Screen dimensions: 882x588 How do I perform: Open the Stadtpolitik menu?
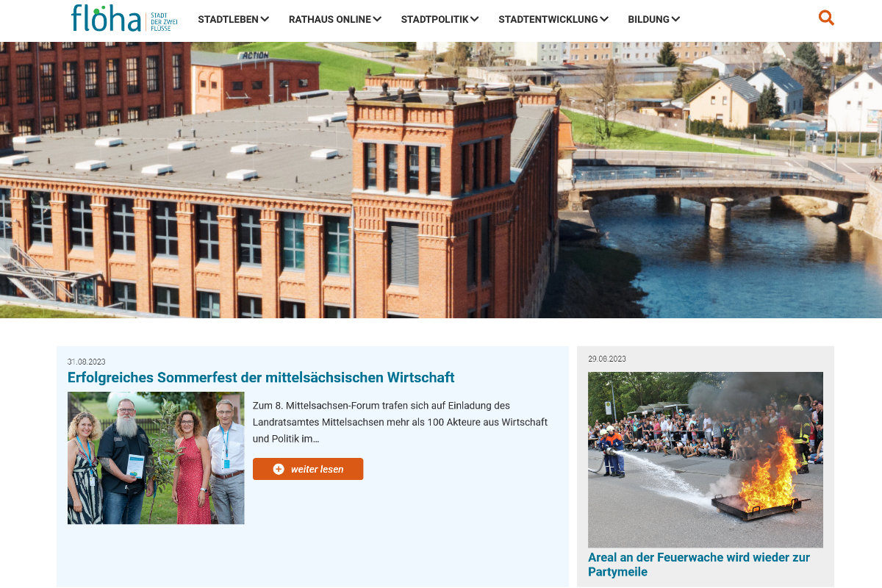[440, 19]
